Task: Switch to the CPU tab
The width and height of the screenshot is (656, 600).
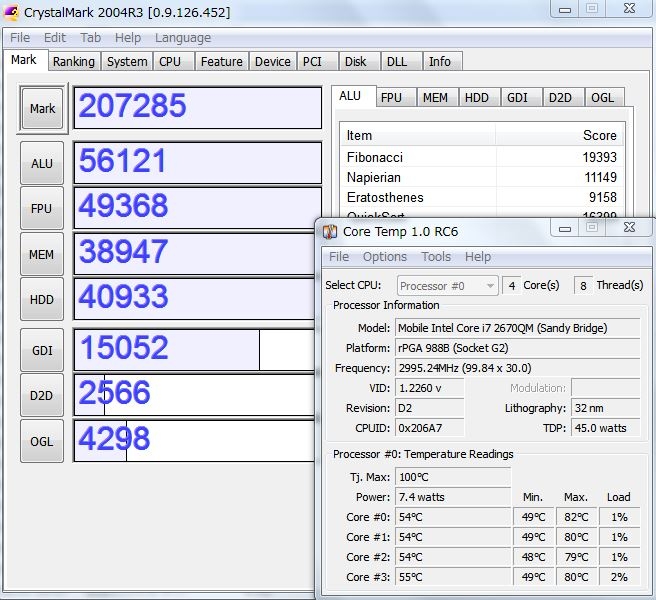Action: pos(173,62)
